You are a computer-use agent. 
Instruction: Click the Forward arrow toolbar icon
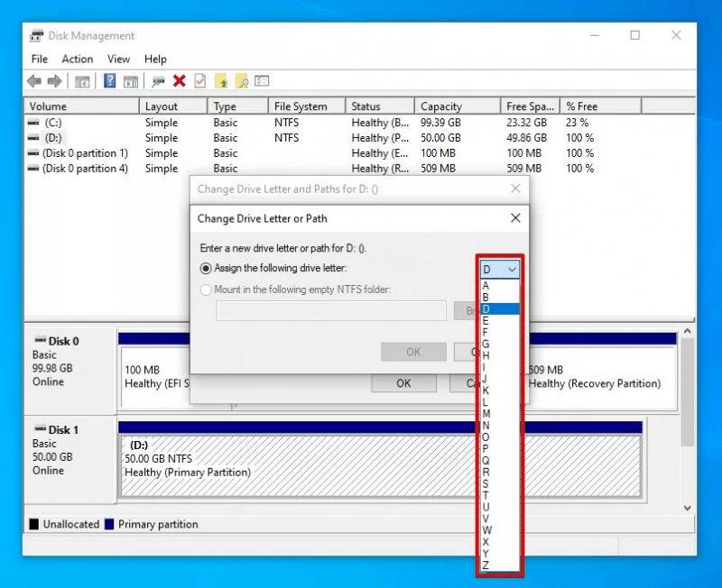pyautogui.click(x=54, y=81)
